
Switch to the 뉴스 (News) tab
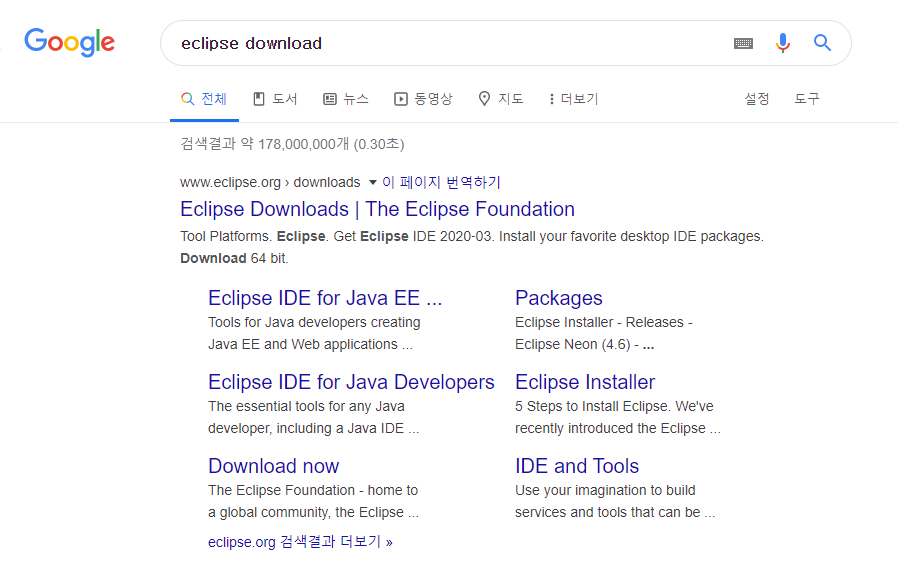point(346,99)
